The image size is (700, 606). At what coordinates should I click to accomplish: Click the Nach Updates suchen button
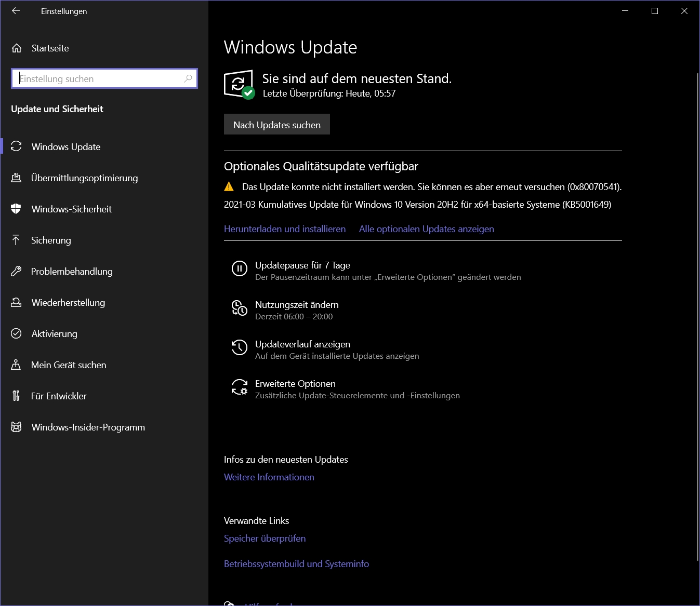[277, 125]
